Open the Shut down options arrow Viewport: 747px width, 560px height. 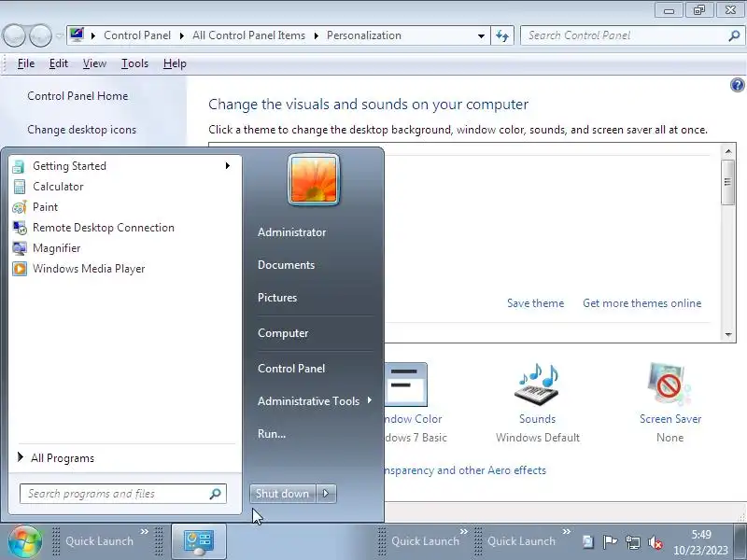coord(326,494)
